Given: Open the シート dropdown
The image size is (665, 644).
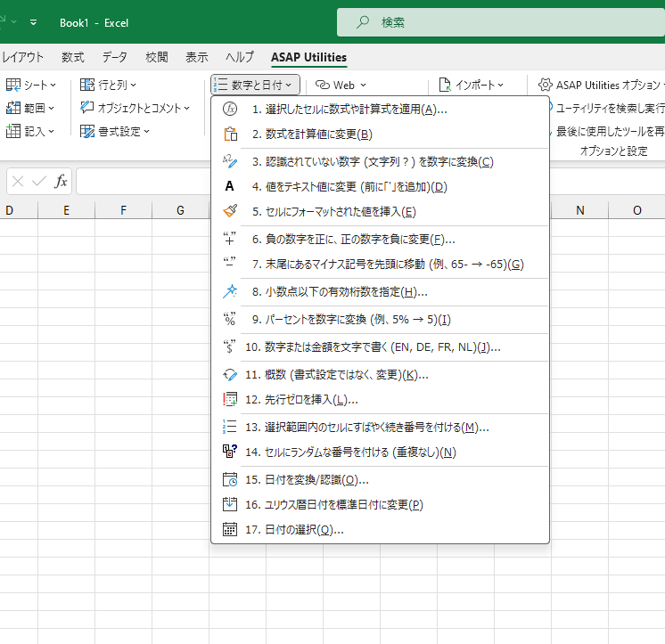Looking at the screenshot, I should (x=31, y=86).
